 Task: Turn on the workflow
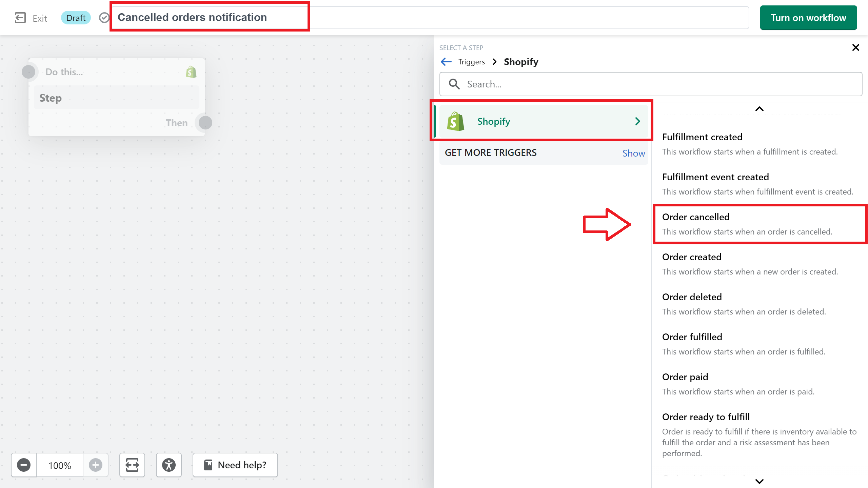point(808,18)
